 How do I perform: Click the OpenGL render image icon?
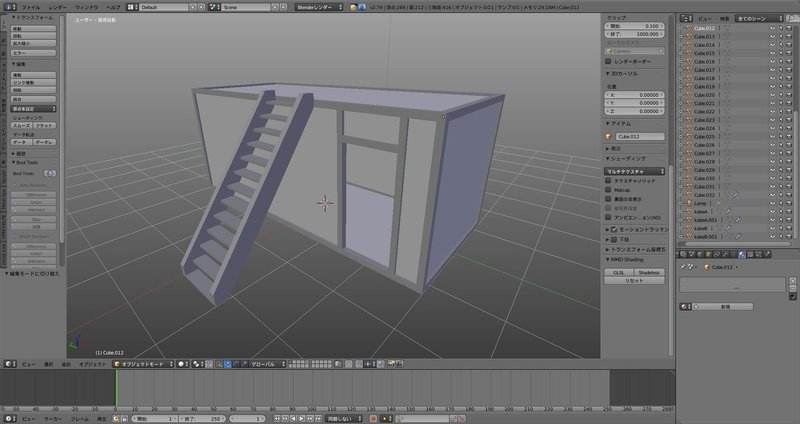[x=390, y=364]
